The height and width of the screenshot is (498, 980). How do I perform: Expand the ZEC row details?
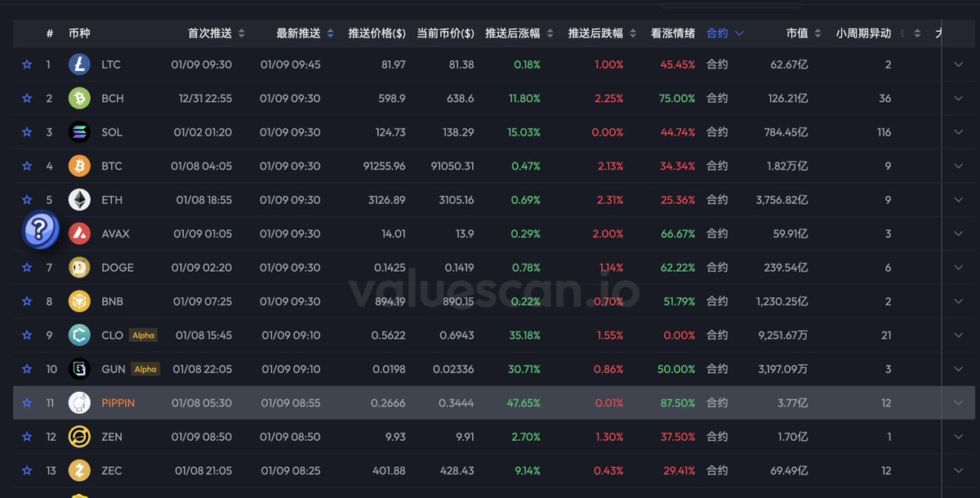point(959,471)
